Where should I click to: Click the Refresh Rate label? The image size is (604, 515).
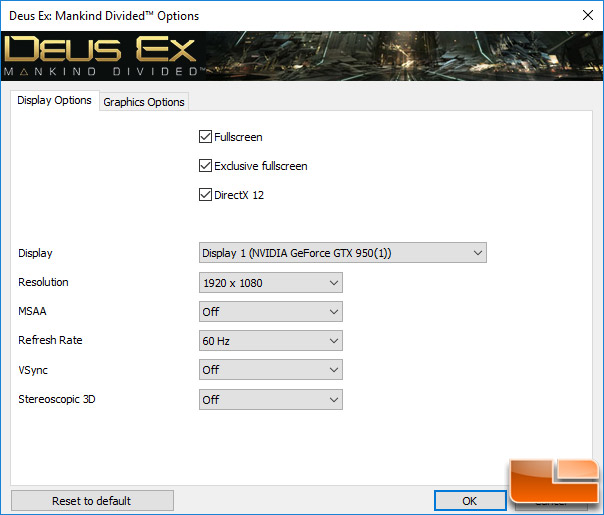(50, 340)
